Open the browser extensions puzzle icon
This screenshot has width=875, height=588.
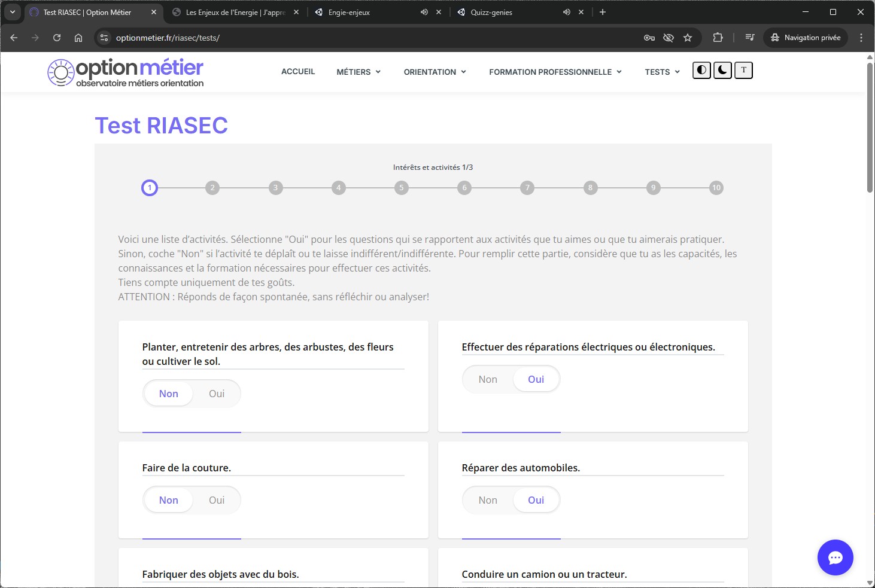[718, 38]
